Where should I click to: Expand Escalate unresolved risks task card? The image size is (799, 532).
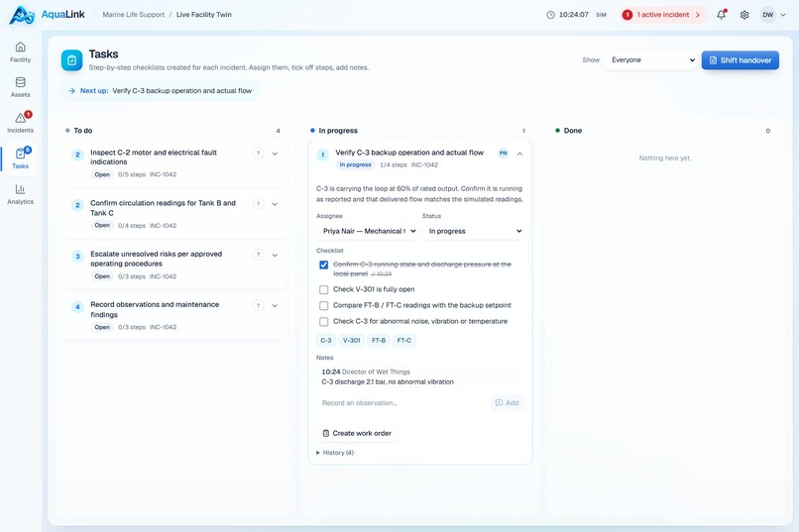coord(275,255)
